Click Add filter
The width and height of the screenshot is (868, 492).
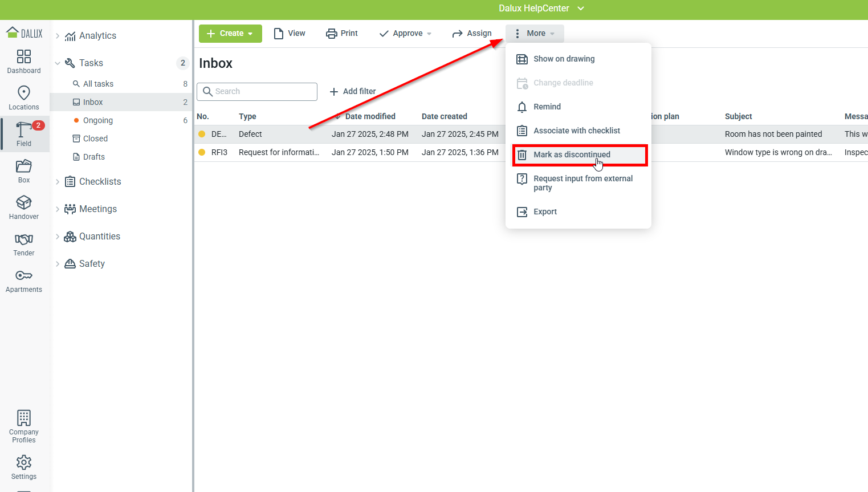[353, 91]
